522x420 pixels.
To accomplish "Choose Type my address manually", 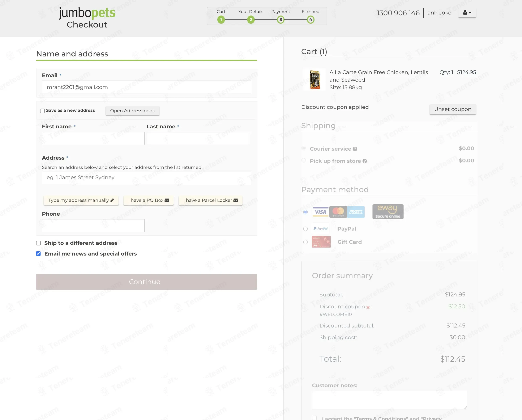I will pos(81,200).
